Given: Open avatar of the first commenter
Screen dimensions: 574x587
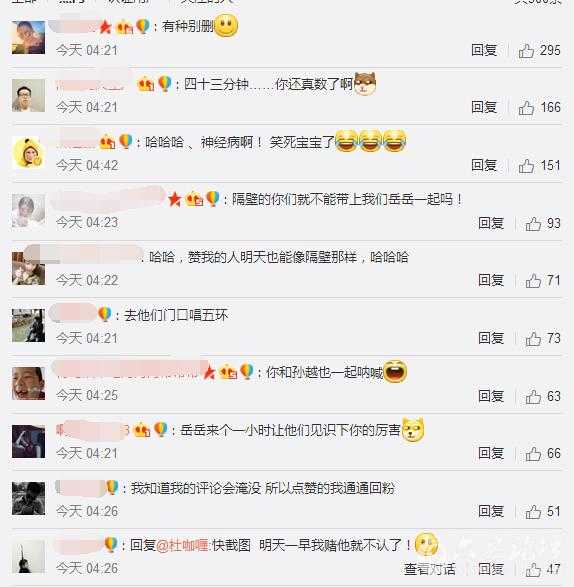Looking at the screenshot, I should pyautogui.click(x=28, y=37).
